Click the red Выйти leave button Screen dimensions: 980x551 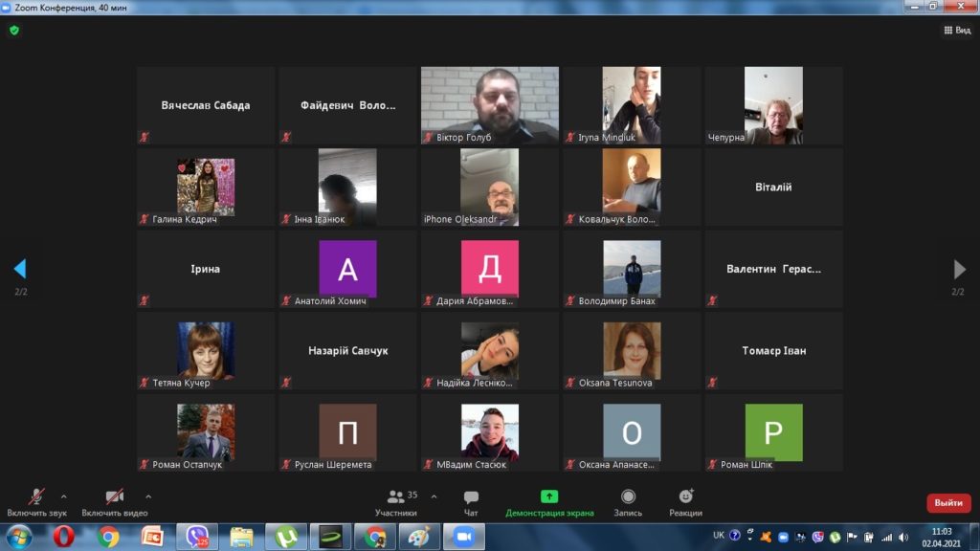click(947, 503)
